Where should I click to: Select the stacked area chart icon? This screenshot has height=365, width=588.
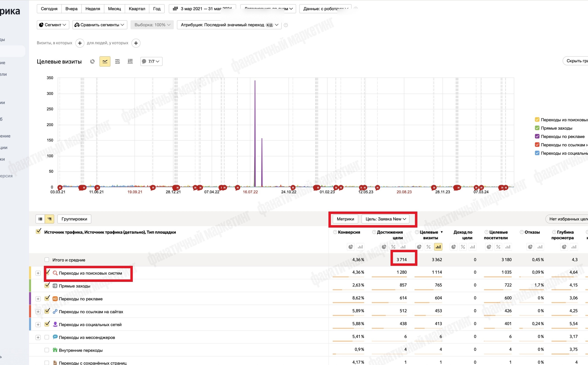pyautogui.click(x=118, y=61)
